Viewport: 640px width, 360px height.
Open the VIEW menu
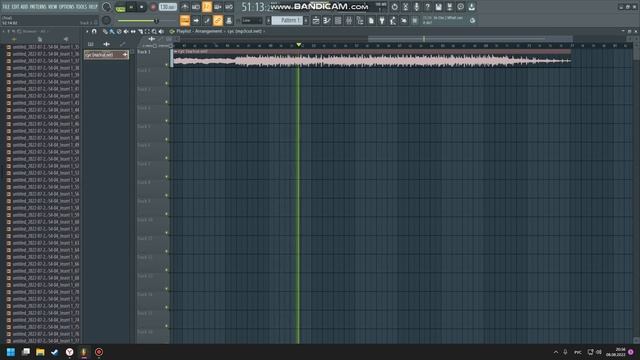tap(53, 7)
